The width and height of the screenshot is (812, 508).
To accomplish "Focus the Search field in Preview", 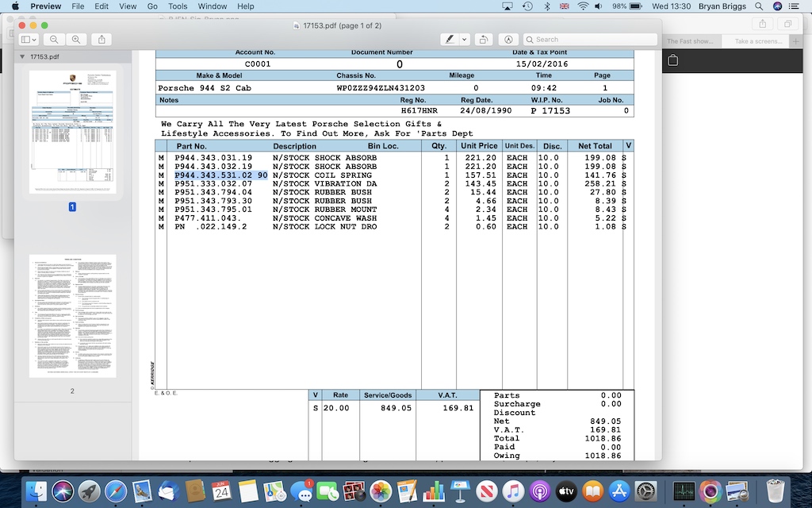I will tap(590, 40).
